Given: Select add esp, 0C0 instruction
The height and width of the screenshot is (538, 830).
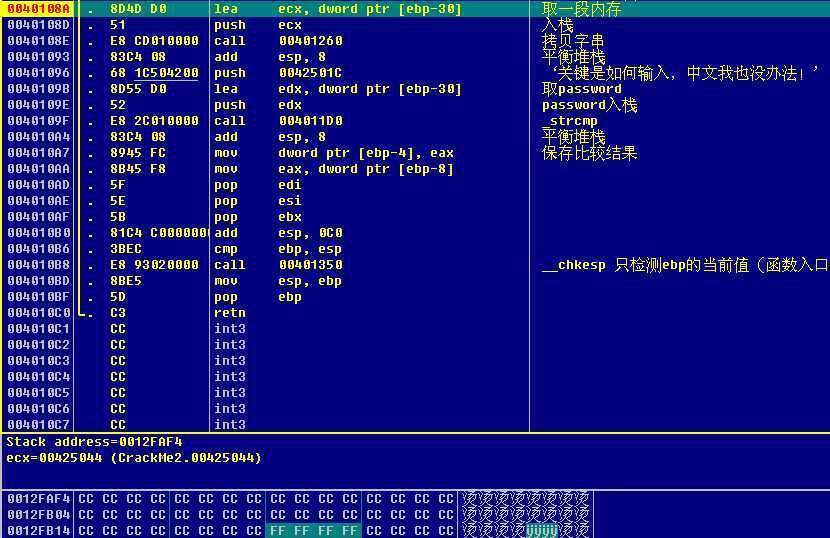Looking at the screenshot, I should pyautogui.click(x=278, y=232).
